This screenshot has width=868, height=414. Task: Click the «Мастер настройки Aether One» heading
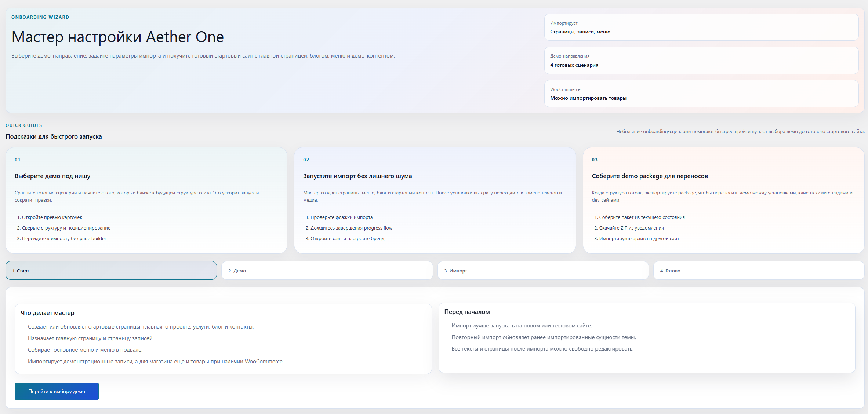(x=118, y=37)
